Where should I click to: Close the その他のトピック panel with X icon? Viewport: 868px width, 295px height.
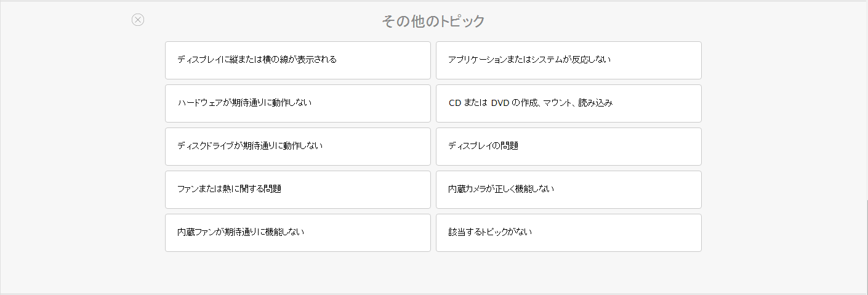tap(138, 20)
